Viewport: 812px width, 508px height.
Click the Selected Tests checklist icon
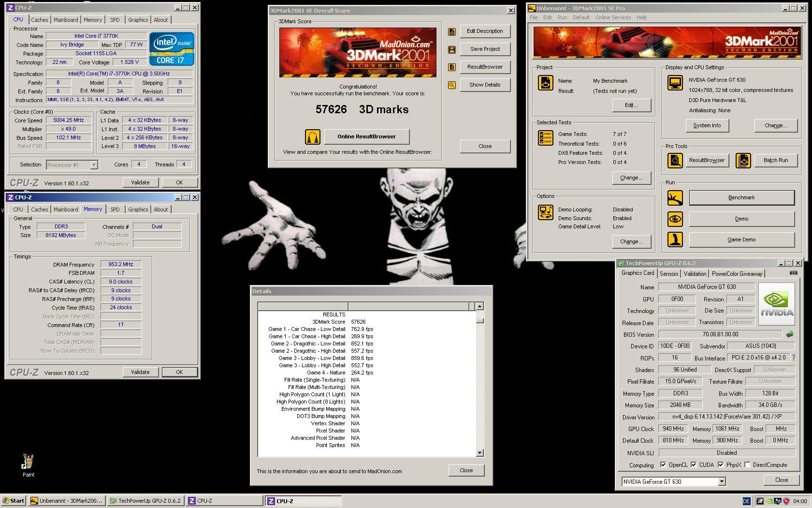[x=546, y=138]
